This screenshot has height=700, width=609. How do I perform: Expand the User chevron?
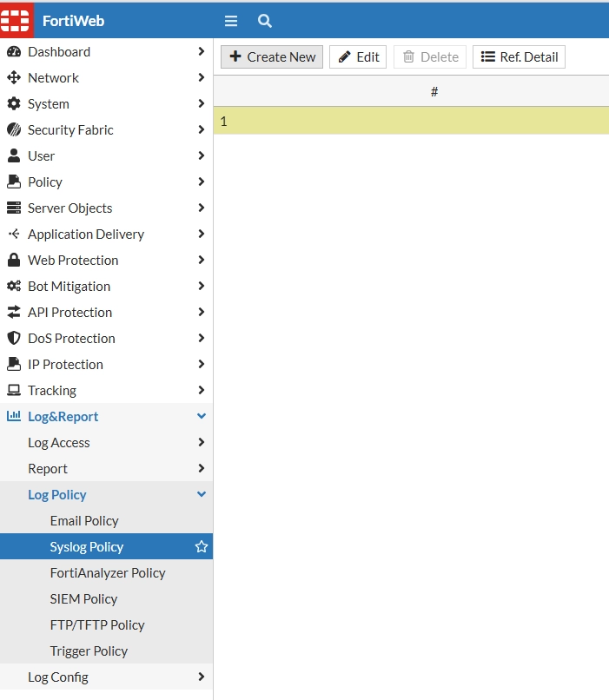[x=202, y=155]
